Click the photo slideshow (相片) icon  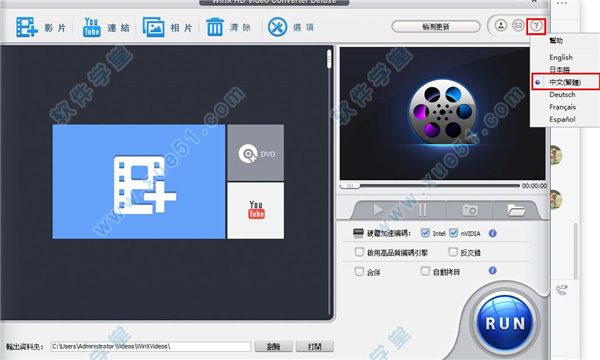click(153, 27)
